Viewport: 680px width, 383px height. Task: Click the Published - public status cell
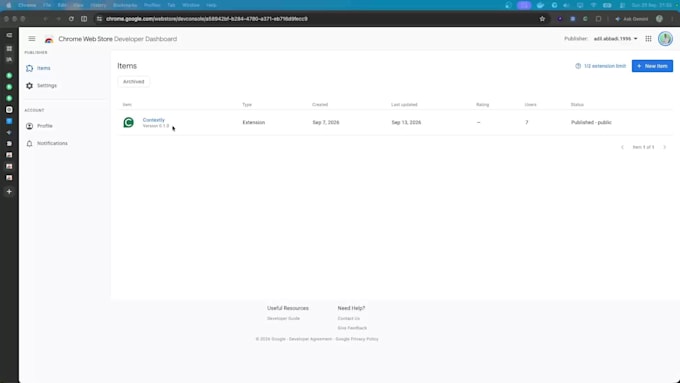591,122
